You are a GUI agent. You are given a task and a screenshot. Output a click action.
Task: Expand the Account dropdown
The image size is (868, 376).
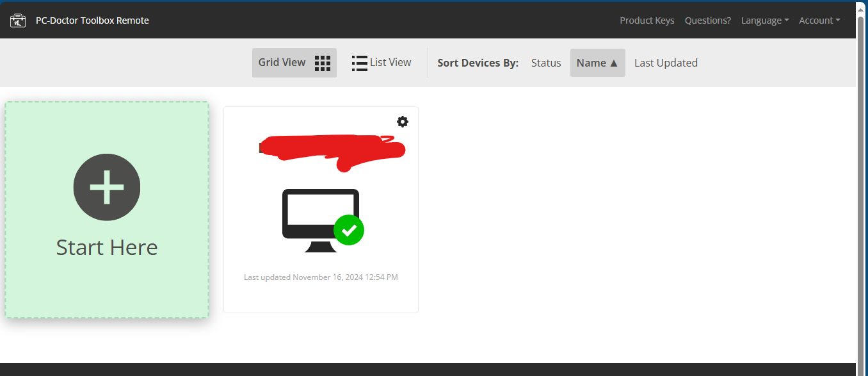tap(819, 20)
